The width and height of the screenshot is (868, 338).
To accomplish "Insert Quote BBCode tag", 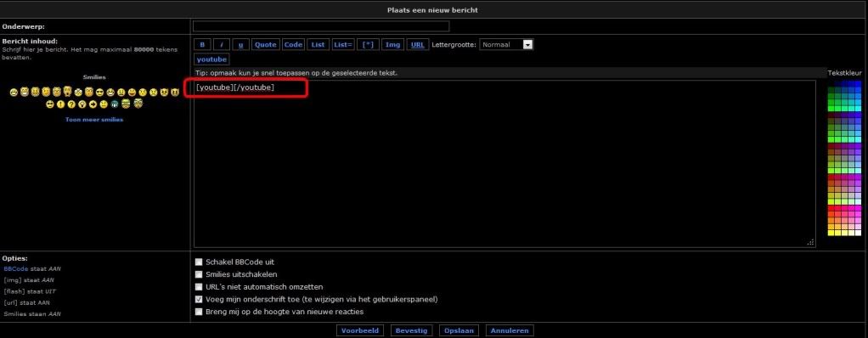I will click(266, 45).
